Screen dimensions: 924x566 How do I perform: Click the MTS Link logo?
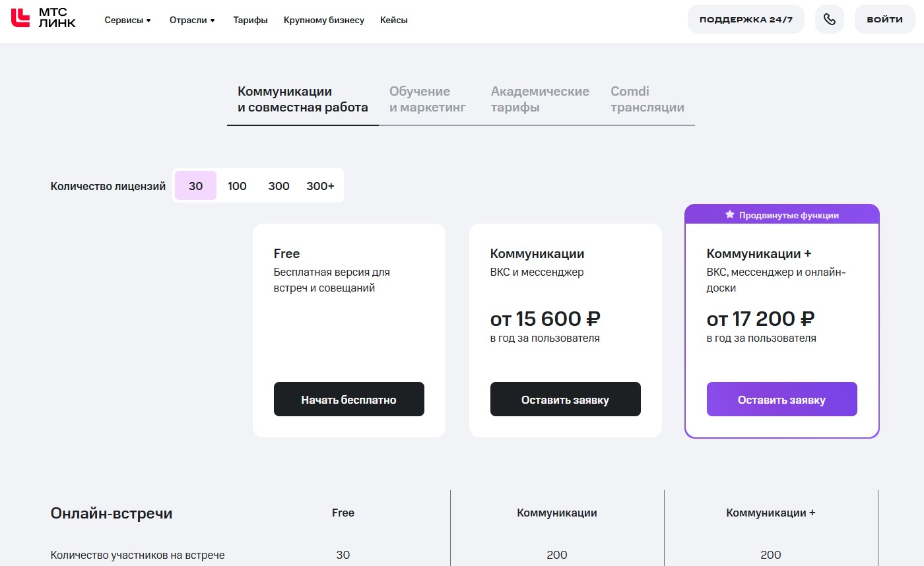click(x=44, y=19)
